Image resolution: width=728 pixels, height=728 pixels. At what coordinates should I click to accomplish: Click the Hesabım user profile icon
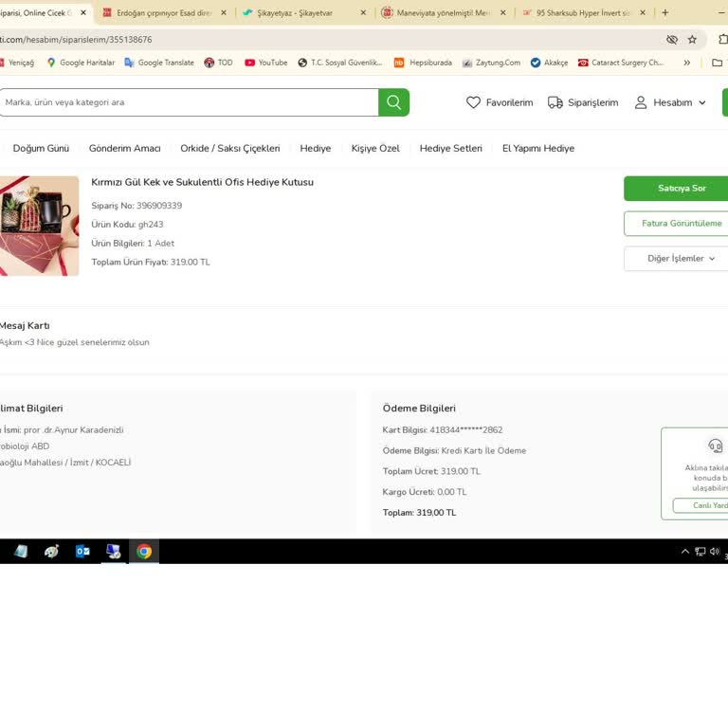(641, 102)
